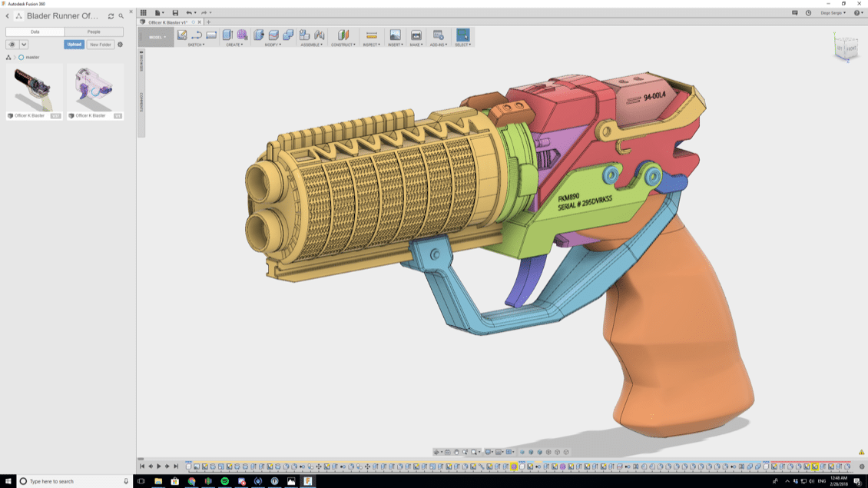The height and width of the screenshot is (488, 868).
Task: Select the Combine tool
Action: 288,35
